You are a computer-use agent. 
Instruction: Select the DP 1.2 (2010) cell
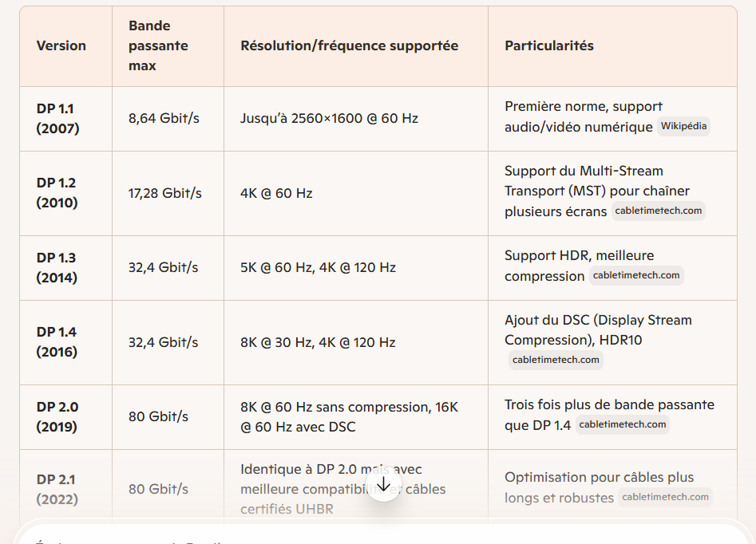pyautogui.click(x=57, y=193)
